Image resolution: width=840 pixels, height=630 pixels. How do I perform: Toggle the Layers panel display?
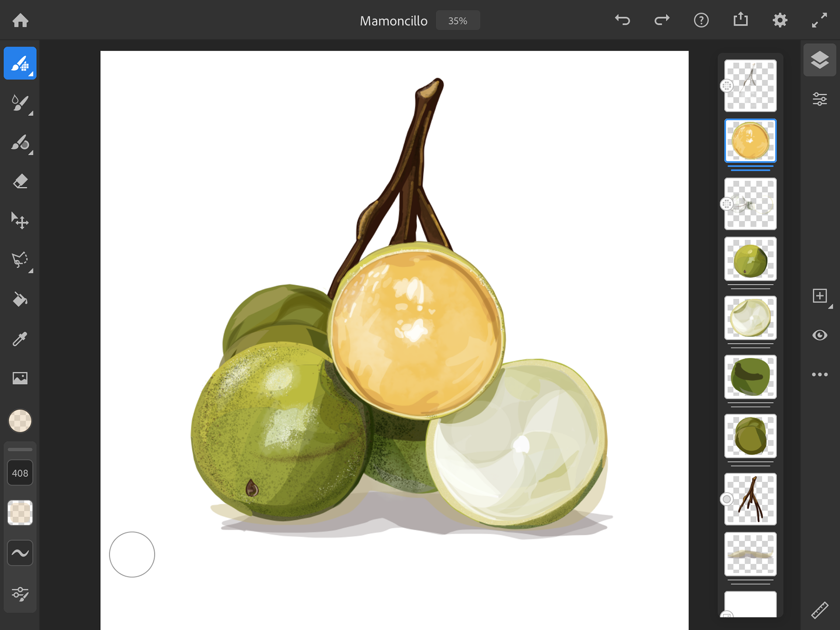pyautogui.click(x=819, y=60)
